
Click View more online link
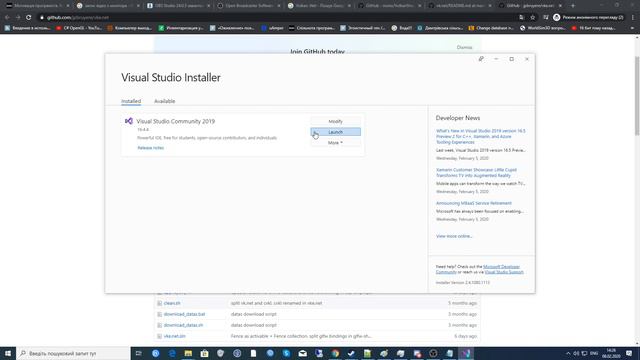click(454, 236)
